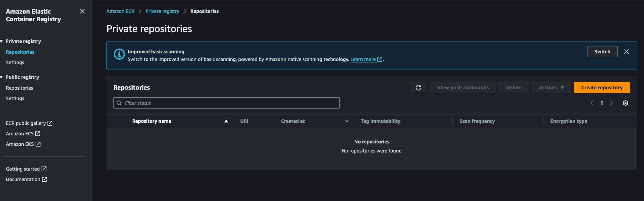This screenshot has width=644, height=201.
Task: Dismiss the improved basic scanning banner
Action: point(627,52)
